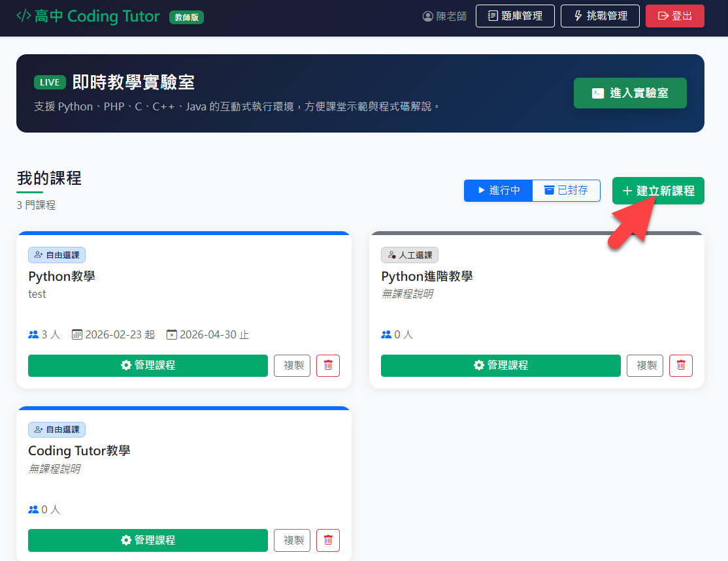Click the red 登出 logout button
The image size is (728, 561).
674,16
